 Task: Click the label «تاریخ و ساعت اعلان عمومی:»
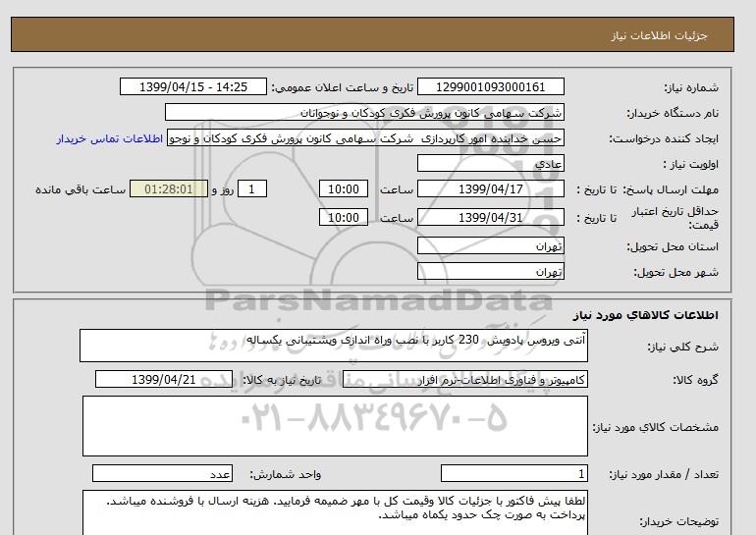(343, 87)
